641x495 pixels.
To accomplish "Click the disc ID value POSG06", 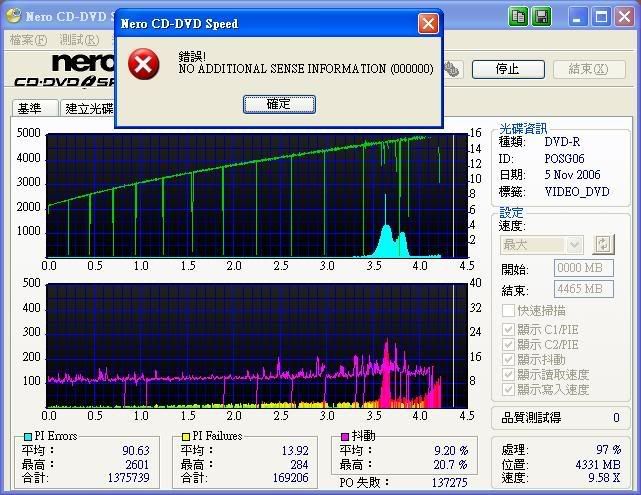I will pyautogui.click(x=564, y=159).
